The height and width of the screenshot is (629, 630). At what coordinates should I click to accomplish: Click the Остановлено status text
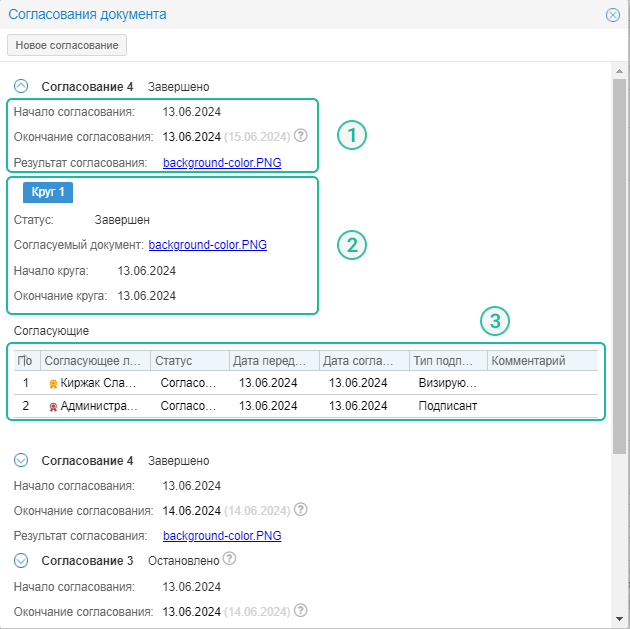184,560
